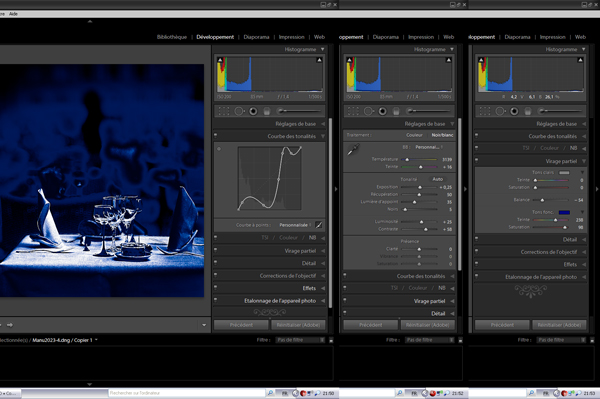Open Diaporama module in middle screenshot
This screenshot has height=399, width=600.
[x=386, y=37]
